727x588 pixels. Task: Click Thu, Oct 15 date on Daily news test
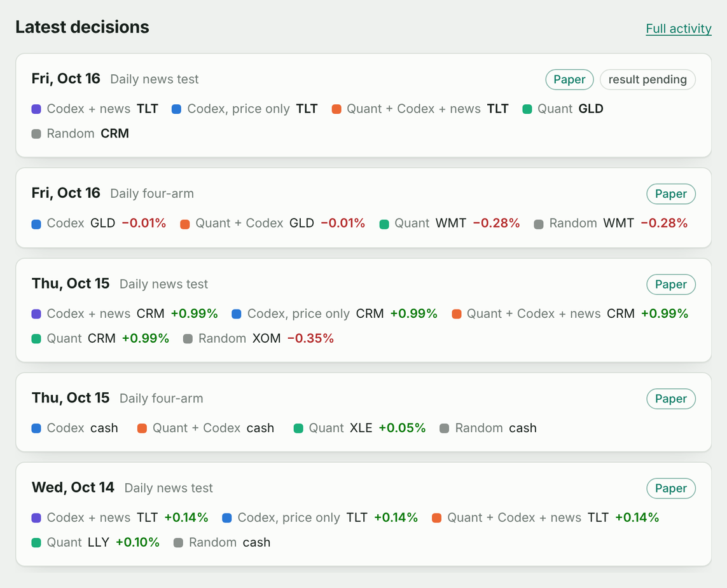(71, 283)
